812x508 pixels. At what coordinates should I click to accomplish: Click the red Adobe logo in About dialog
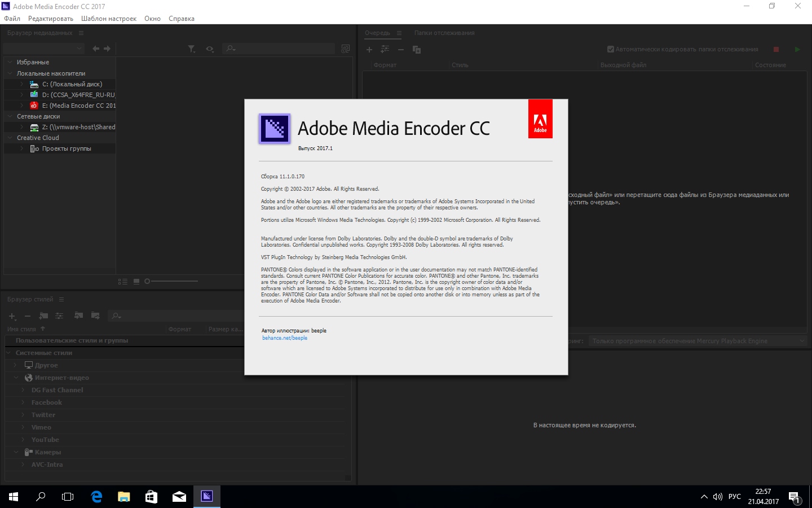click(540, 119)
